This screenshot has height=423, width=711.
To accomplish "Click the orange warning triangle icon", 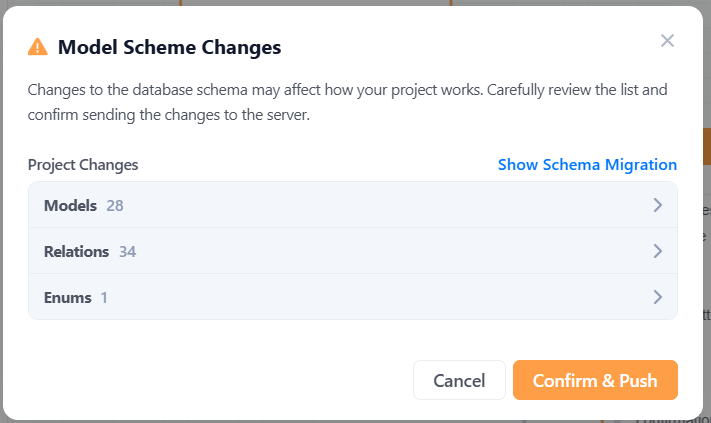I will tap(38, 47).
